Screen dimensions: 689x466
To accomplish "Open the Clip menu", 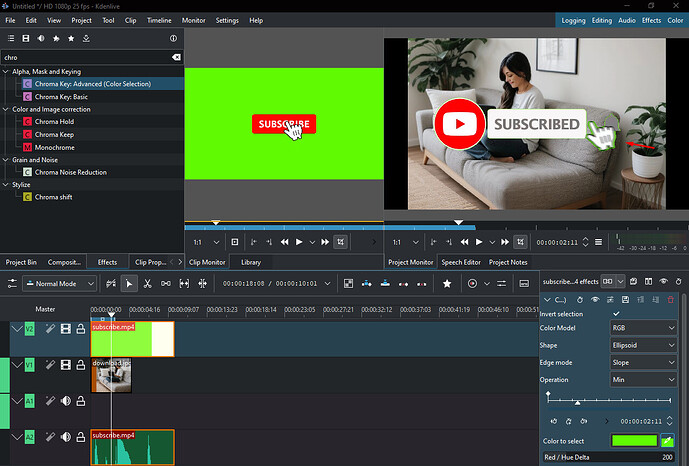I will pos(131,20).
